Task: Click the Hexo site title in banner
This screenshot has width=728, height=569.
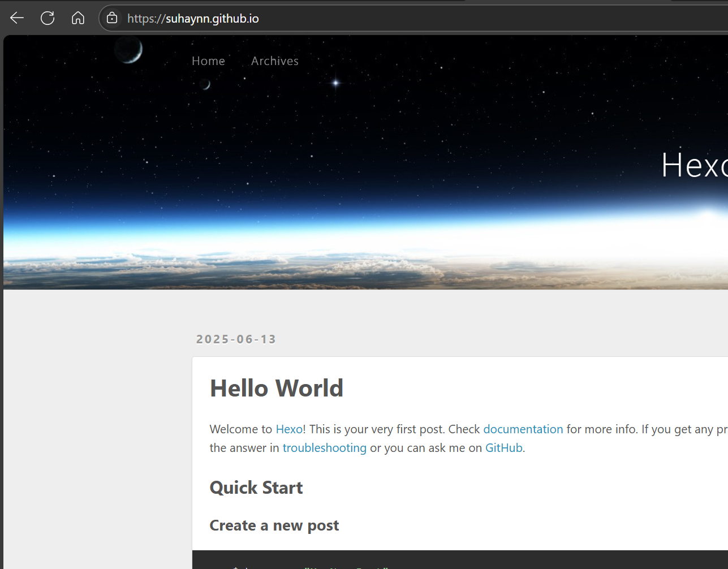Action: point(694,165)
